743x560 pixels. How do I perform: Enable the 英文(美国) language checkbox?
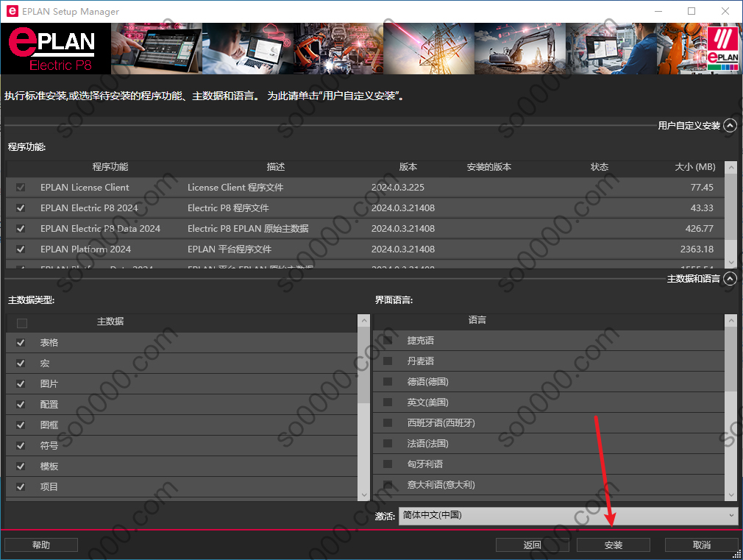388,402
